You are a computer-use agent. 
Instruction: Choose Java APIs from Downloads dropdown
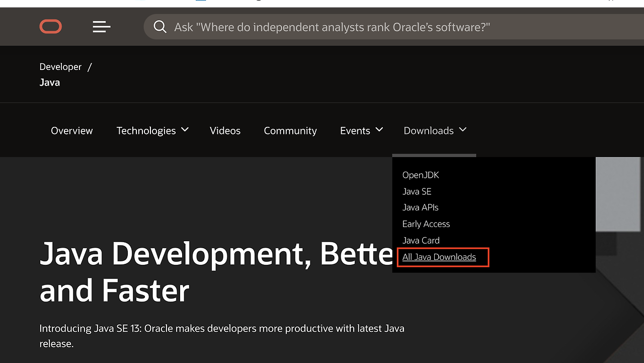click(x=421, y=207)
